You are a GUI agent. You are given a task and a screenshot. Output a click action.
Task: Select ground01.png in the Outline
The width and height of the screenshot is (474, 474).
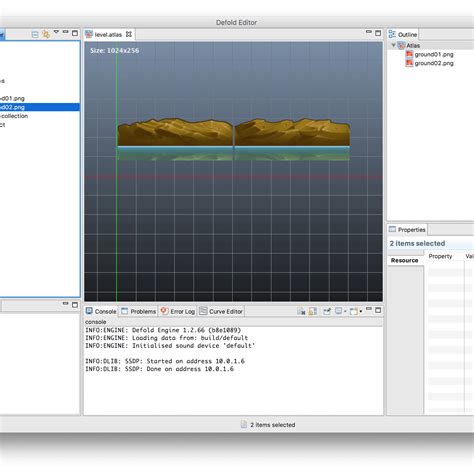(434, 54)
